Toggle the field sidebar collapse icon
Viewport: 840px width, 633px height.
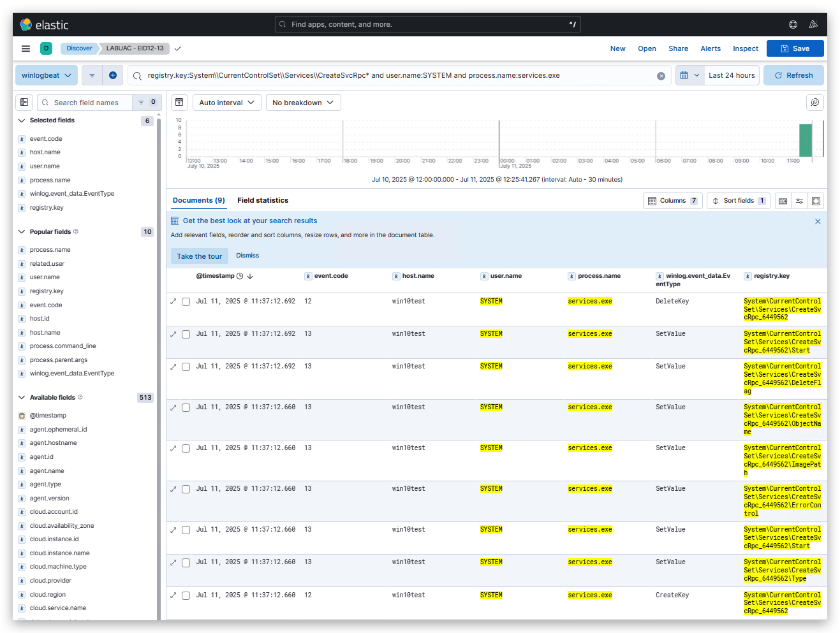24,102
